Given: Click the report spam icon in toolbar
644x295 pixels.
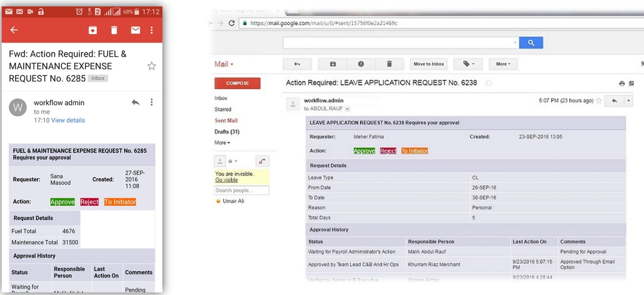Looking at the screenshot, I should coord(361,64).
